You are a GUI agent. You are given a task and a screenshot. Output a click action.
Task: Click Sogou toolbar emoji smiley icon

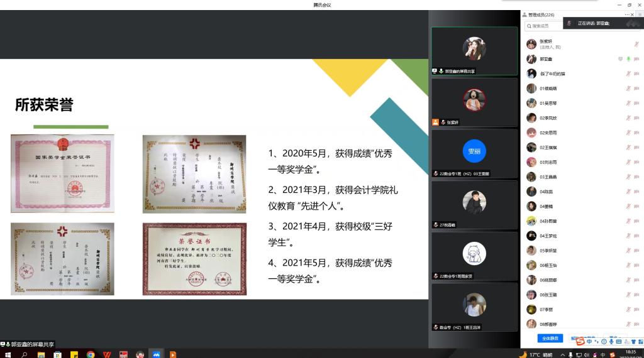(x=604, y=341)
